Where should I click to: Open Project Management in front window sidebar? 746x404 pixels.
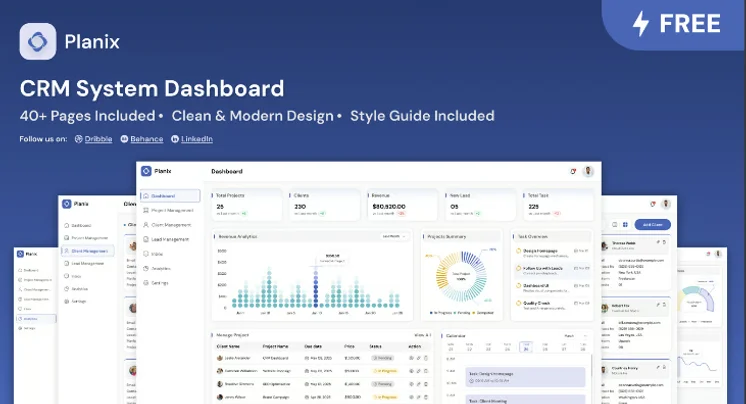pos(168,210)
